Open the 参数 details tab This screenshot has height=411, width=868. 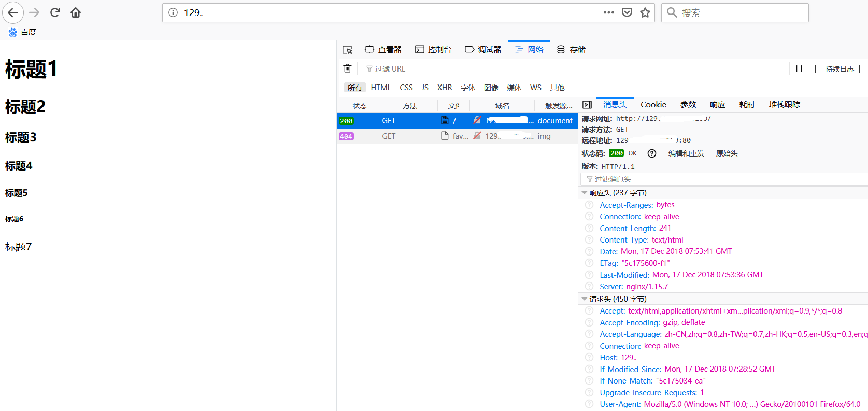[688, 105]
